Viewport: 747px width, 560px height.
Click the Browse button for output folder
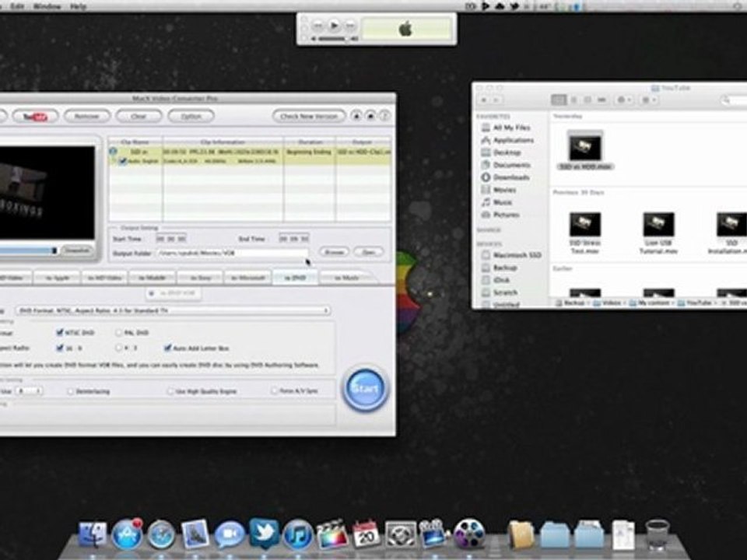(x=334, y=252)
